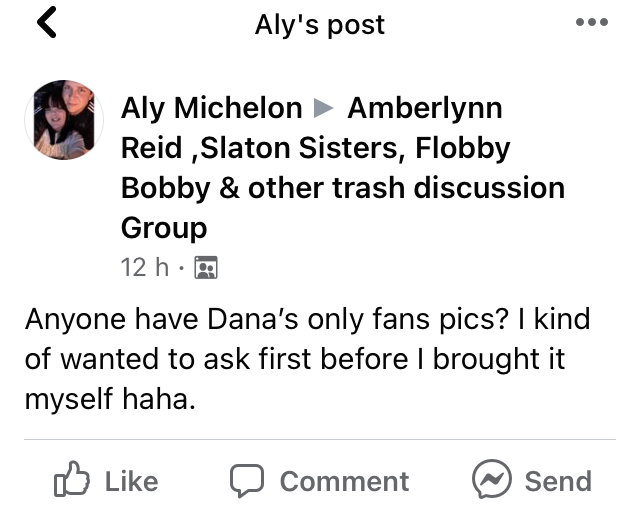Tap the Like text button

point(131,481)
